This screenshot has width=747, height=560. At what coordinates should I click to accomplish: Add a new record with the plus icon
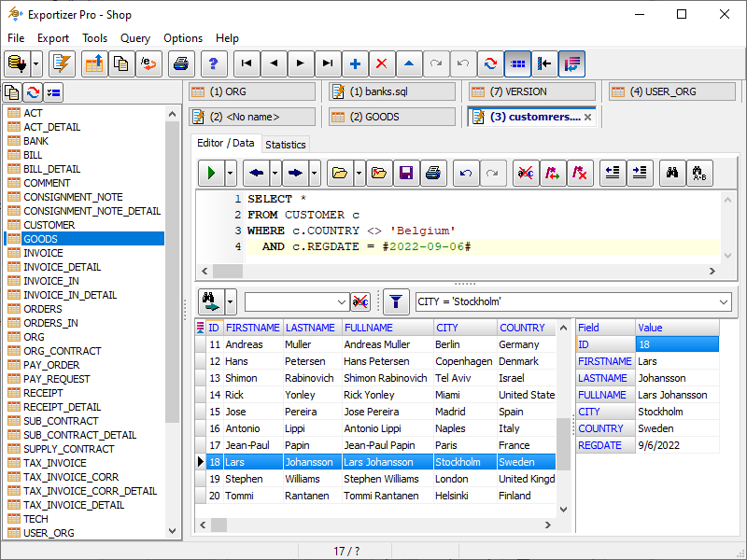(x=356, y=65)
